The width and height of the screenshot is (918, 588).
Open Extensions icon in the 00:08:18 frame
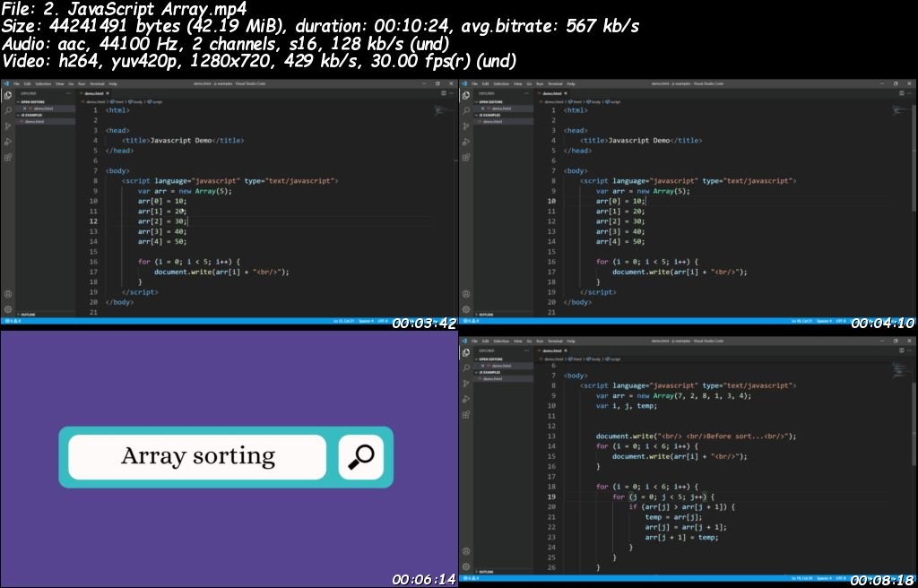[x=466, y=415]
